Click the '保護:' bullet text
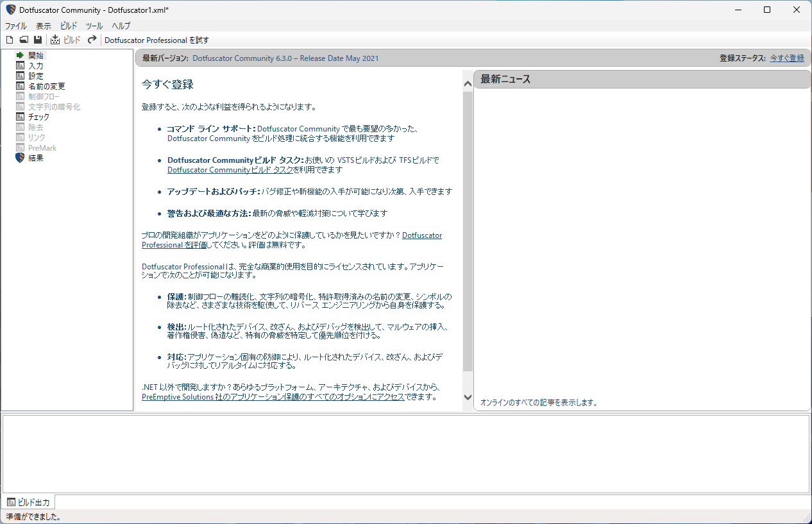Viewport: 812px width, 524px height. click(176, 297)
